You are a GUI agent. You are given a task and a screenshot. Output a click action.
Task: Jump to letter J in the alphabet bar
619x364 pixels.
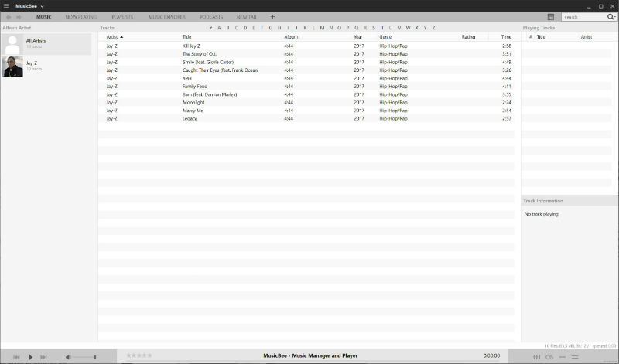tap(296, 28)
